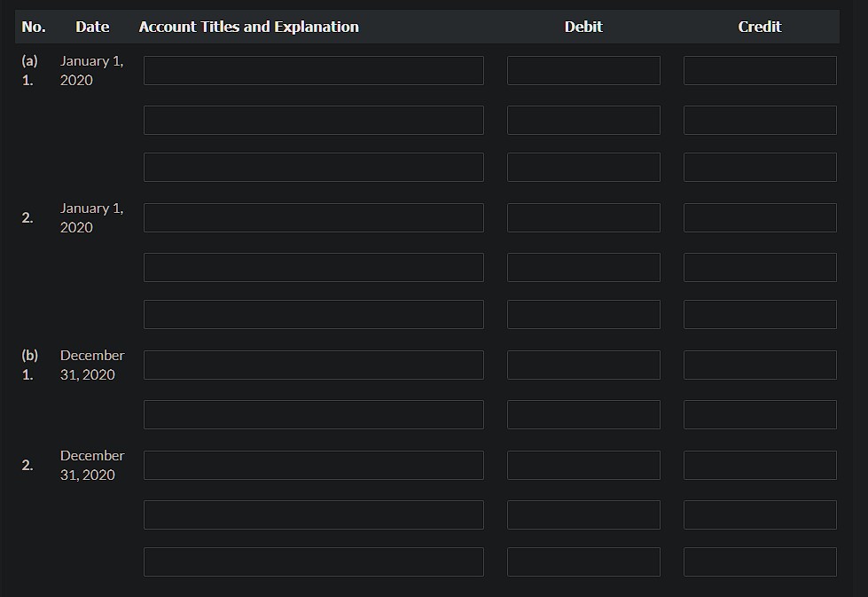Screen dimensions: 868x597
Task: Select the second credit field of entry (b) 1
Action: 760,415
